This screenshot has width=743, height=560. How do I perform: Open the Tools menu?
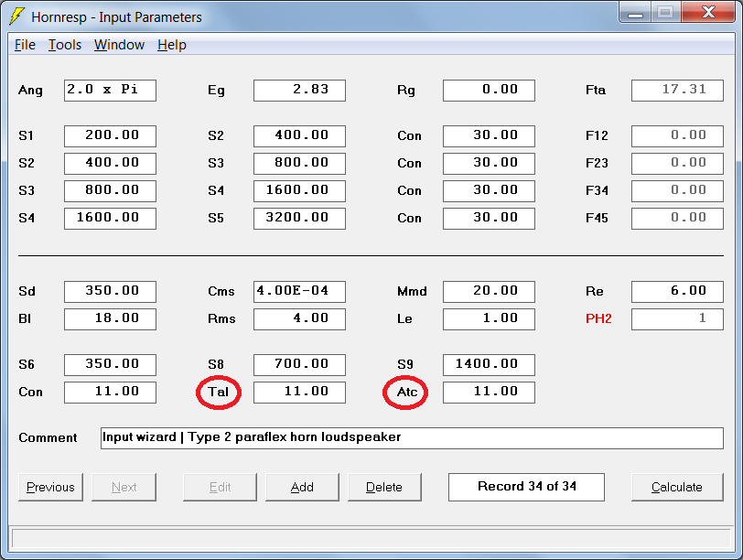tap(65, 45)
